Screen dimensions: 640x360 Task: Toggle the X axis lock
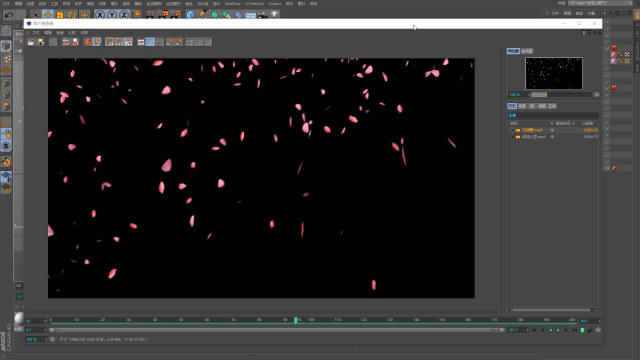click(x=100, y=15)
